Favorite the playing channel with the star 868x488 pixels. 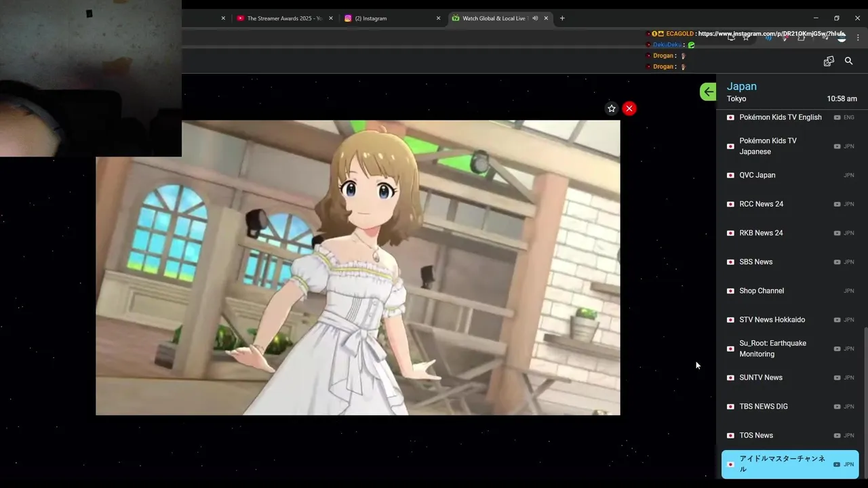pos(611,108)
